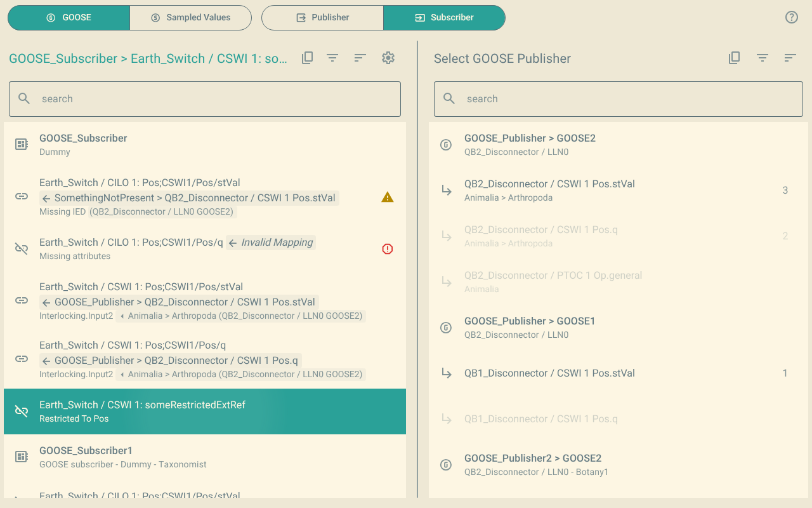Image resolution: width=812 pixels, height=508 pixels.
Task: Click link icon on CSWI 1 Pos/stVal row
Action: pos(22,301)
